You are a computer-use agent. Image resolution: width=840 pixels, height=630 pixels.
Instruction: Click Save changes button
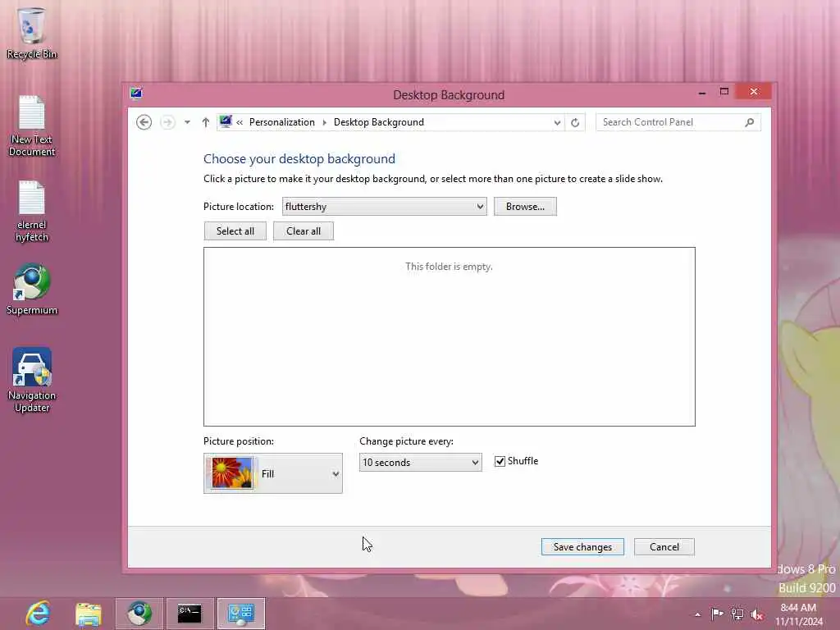(x=582, y=547)
